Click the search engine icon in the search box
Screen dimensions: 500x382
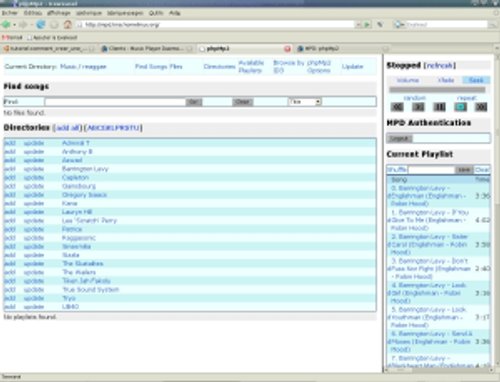click(398, 25)
